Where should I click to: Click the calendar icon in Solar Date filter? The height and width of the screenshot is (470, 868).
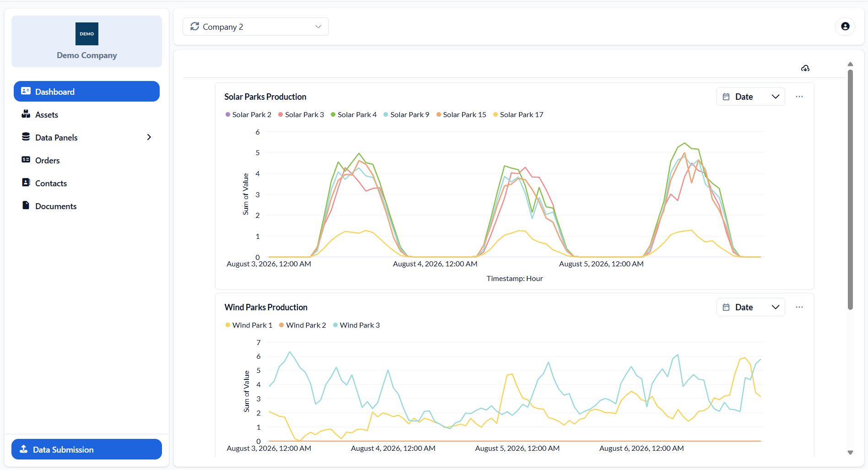point(726,97)
